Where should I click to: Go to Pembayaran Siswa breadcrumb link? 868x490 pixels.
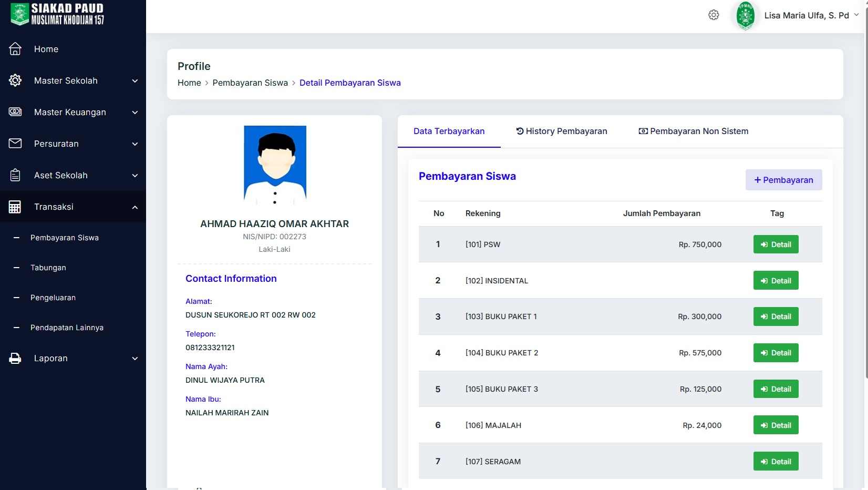pos(250,83)
